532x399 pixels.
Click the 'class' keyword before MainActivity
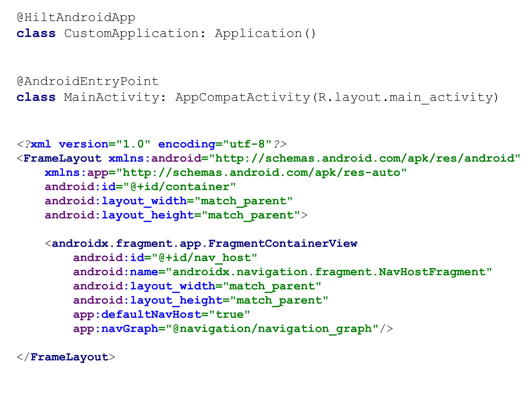36,97
